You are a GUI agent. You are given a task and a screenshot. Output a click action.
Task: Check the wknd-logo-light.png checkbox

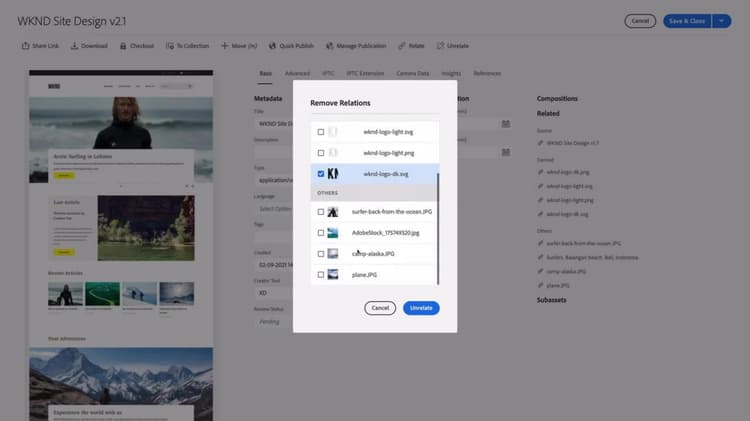(x=321, y=153)
